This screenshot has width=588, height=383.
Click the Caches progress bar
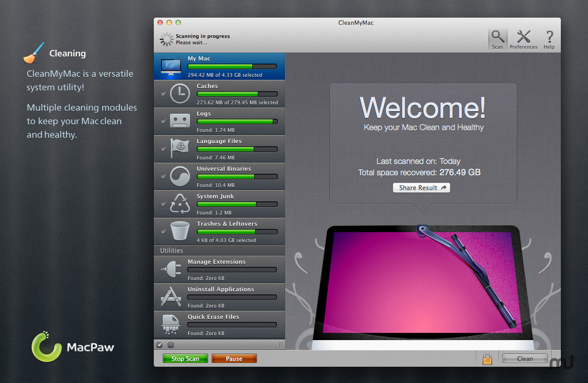(237, 94)
